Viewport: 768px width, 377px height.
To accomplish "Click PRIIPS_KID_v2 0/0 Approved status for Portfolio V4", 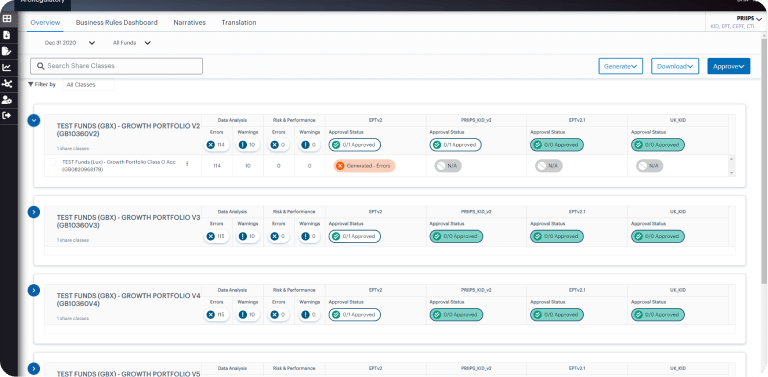I will [x=456, y=315].
